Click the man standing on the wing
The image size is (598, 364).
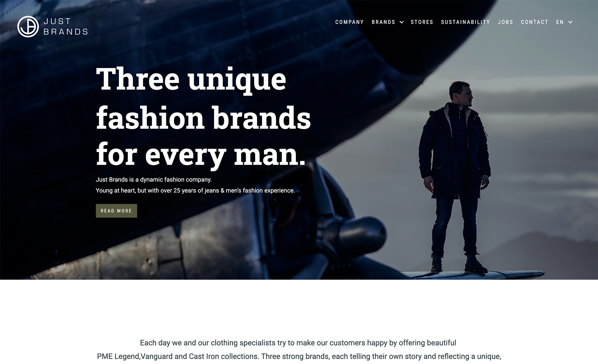click(454, 177)
